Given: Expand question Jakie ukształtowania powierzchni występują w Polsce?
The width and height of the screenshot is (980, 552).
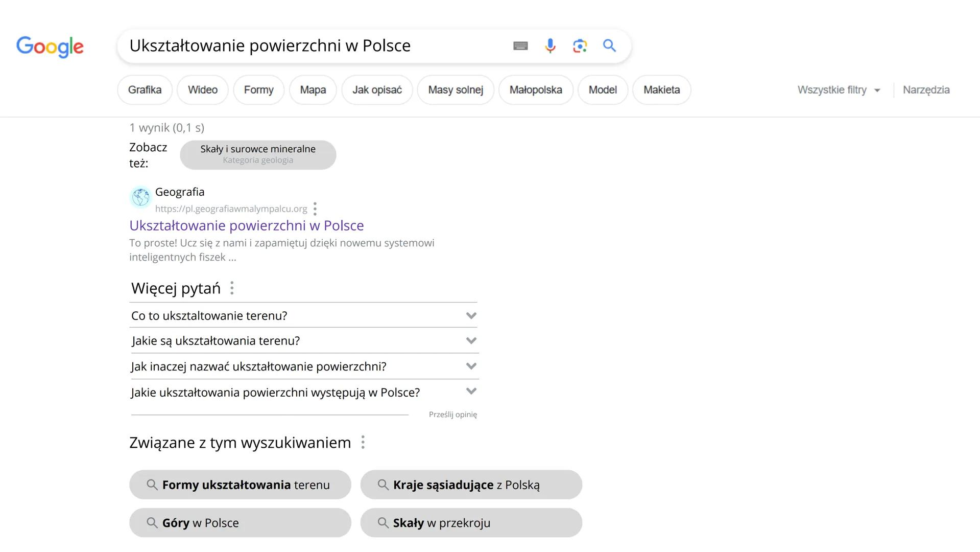Looking at the screenshot, I should tap(471, 391).
